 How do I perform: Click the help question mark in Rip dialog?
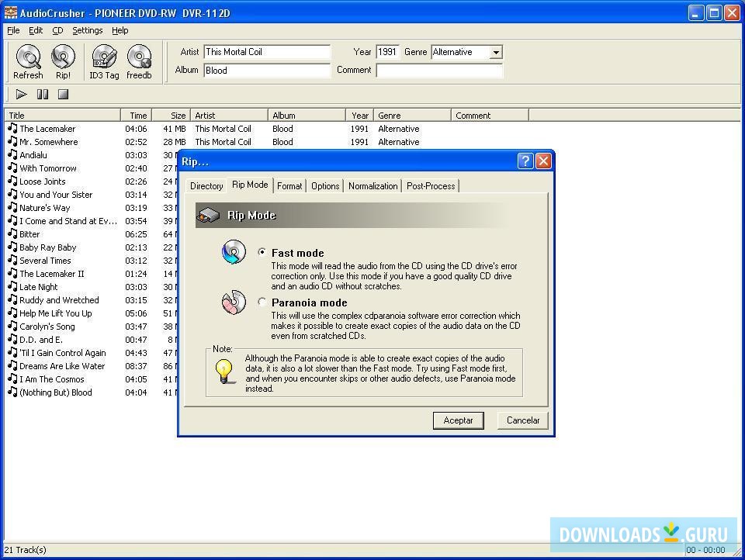(525, 161)
